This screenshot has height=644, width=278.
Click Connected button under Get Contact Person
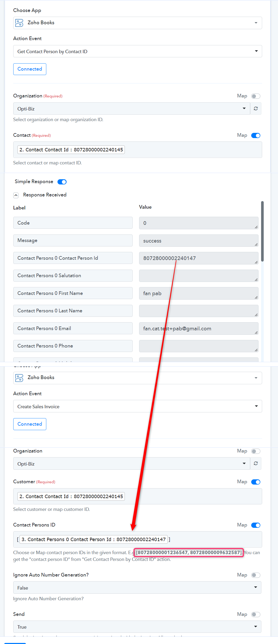pos(30,69)
